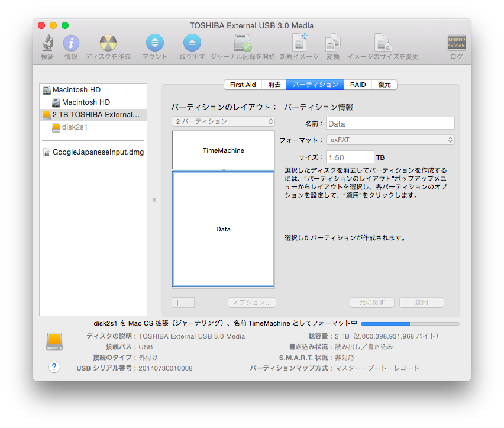The height and width of the screenshot is (428, 504).
Task: Click the plus add partition button
Action: coord(177,303)
